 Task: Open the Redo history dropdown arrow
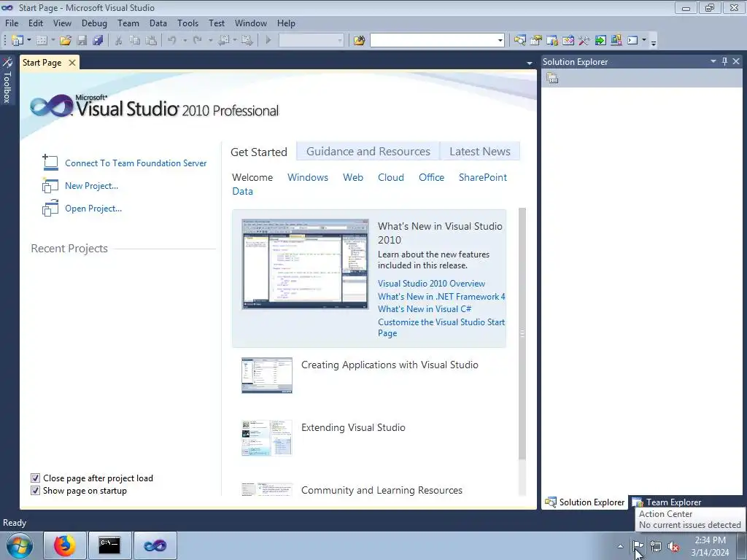pyautogui.click(x=211, y=41)
